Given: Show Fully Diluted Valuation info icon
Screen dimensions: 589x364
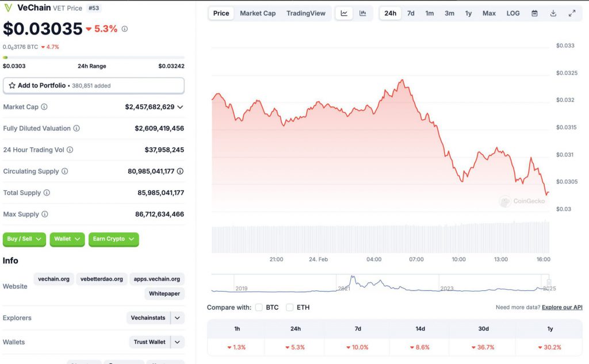Looking at the screenshot, I should pos(77,128).
